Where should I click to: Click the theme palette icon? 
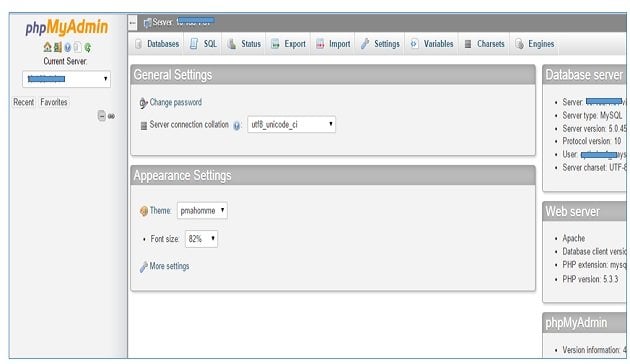tap(144, 211)
